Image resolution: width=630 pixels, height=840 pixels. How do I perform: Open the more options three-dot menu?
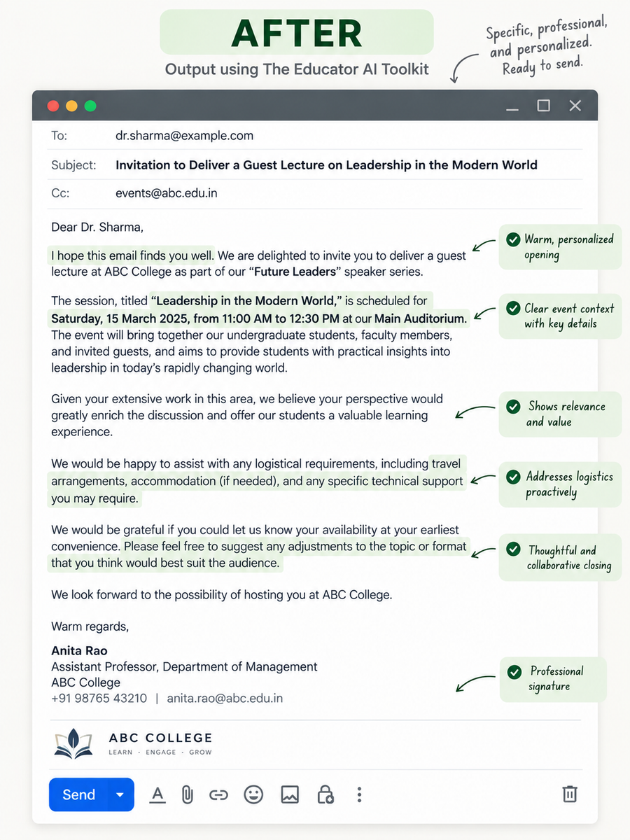(359, 794)
